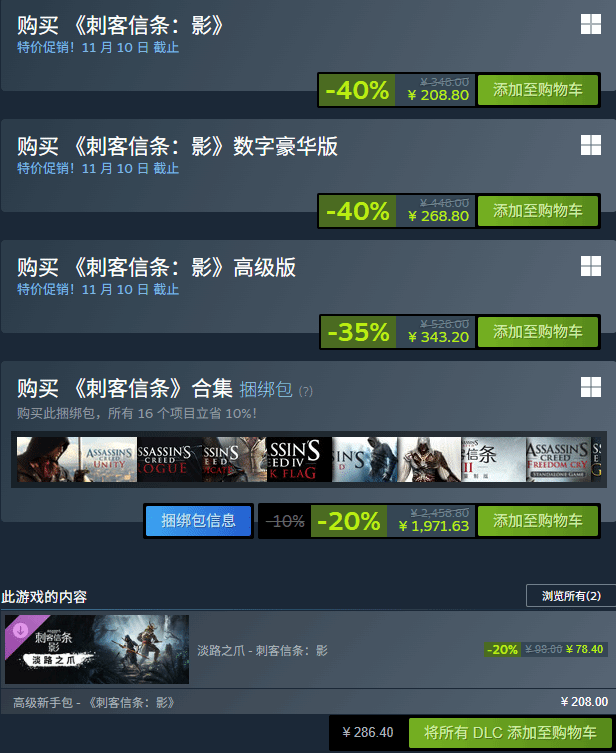
Task: Add 《刺客信条》合集 bundle to cart
Action: tap(538, 521)
